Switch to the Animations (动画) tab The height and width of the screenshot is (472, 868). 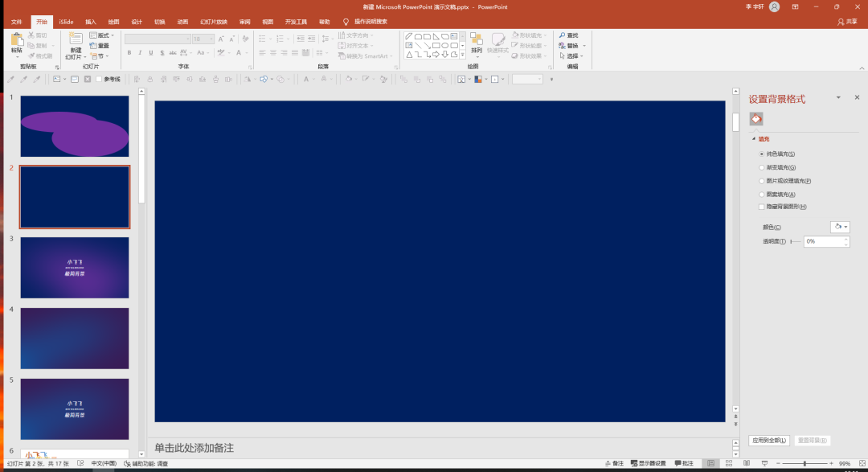pyautogui.click(x=182, y=22)
